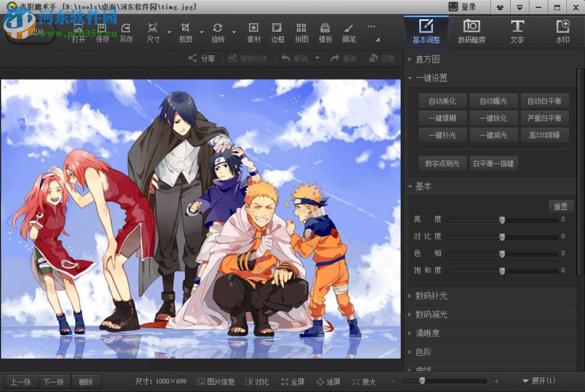This screenshot has width=585, height=392.
Task: Zoom out with minus icon
Action: [x=393, y=381]
